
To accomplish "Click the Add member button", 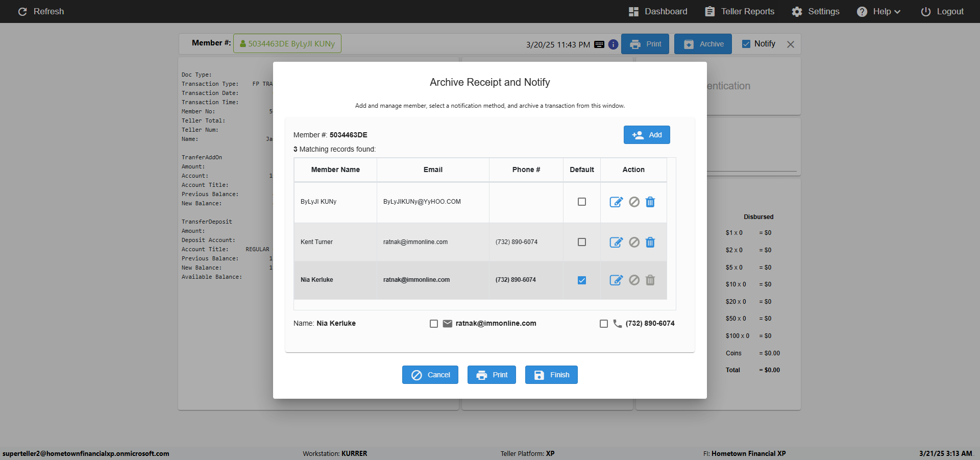I will tap(647, 135).
